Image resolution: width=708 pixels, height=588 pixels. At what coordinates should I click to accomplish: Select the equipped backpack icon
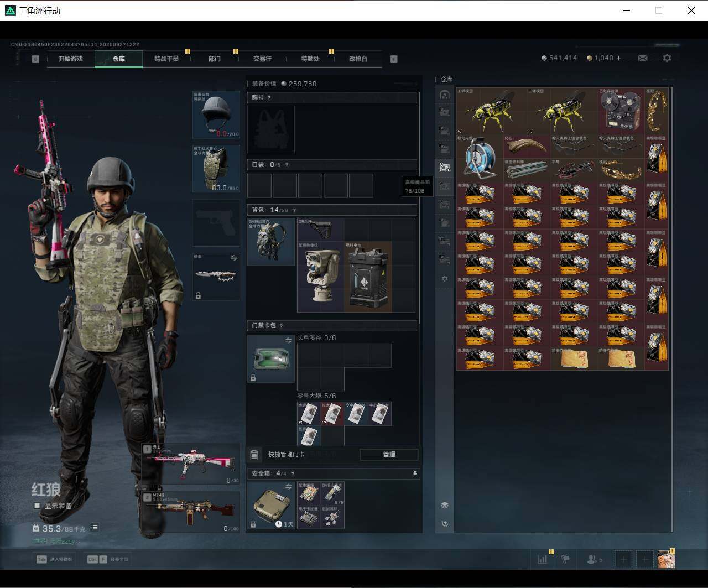[271, 242]
